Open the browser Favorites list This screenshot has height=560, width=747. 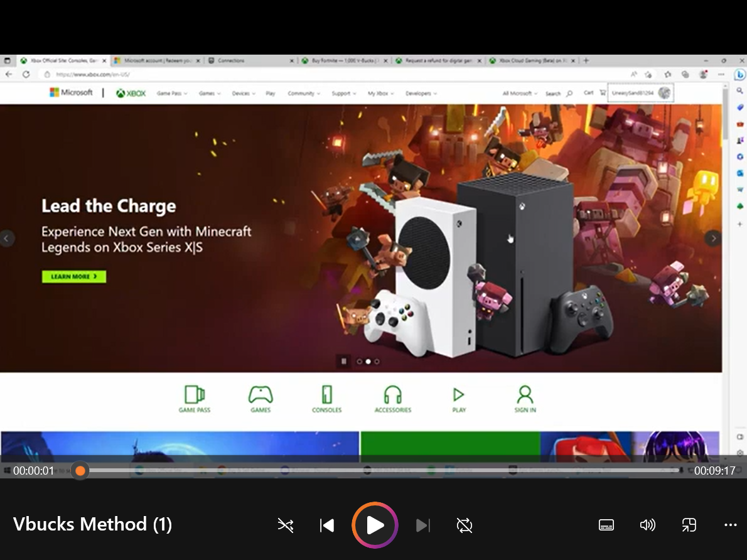pos(667,74)
